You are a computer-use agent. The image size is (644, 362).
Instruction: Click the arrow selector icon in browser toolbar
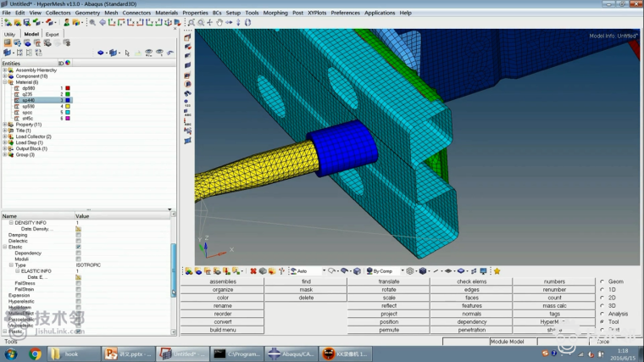click(127, 53)
